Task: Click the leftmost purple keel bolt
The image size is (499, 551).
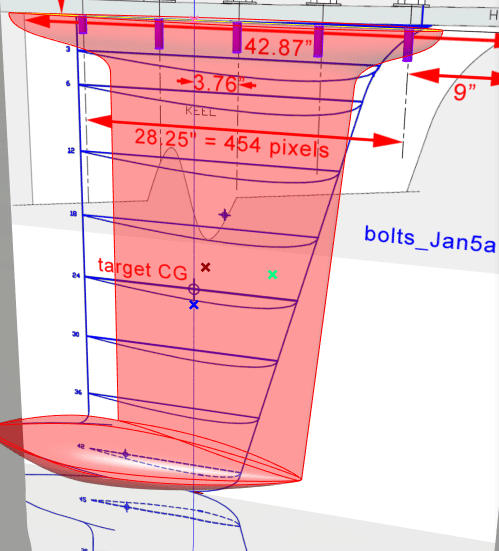Action: [x=83, y=25]
